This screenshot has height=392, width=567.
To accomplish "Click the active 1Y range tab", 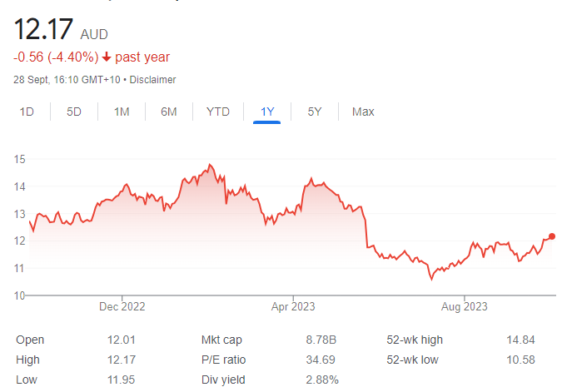I will coord(267,112).
